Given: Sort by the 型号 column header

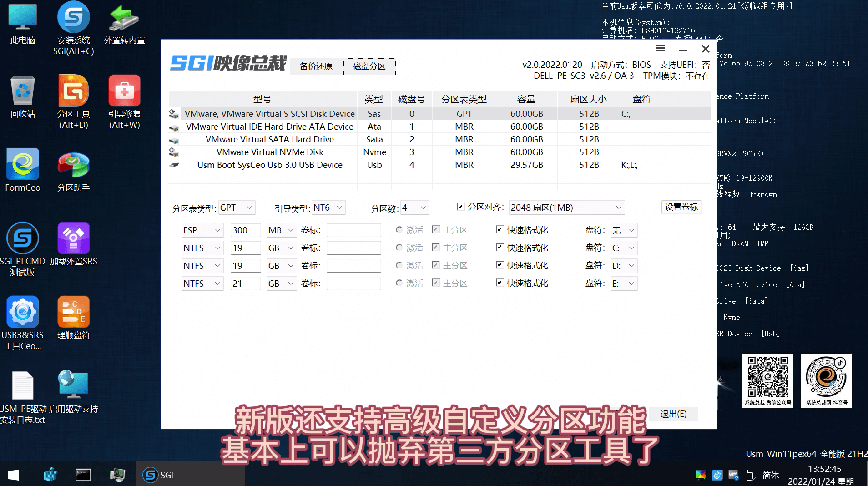Looking at the screenshot, I should coord(262,99).
